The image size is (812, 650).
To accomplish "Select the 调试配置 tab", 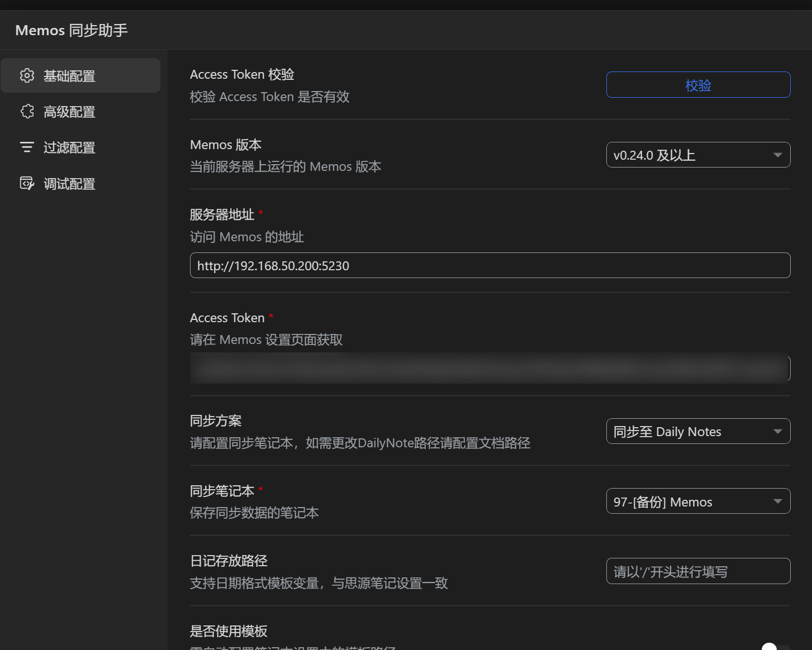I will [80, 183].
